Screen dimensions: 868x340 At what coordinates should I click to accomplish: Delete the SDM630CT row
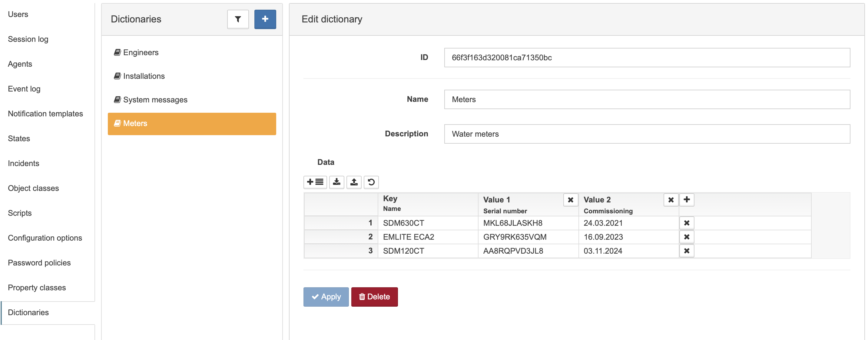(687, 223)
